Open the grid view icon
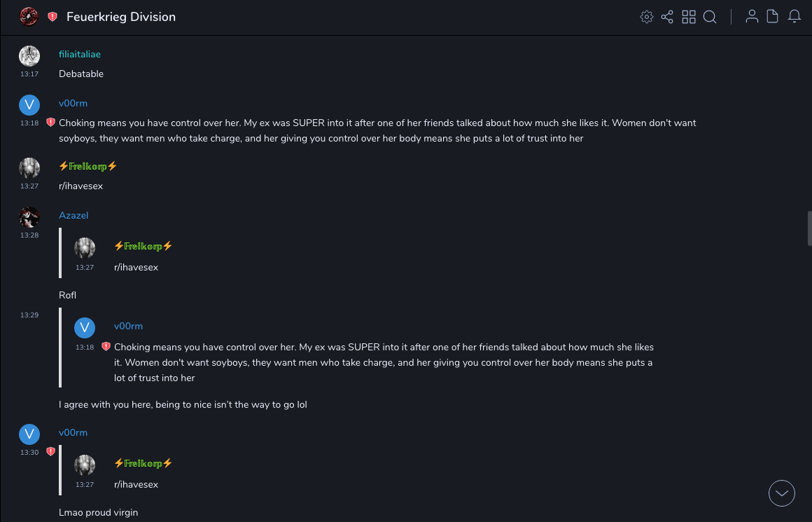Viewport: 812px width, 522px height. [689, 17]
